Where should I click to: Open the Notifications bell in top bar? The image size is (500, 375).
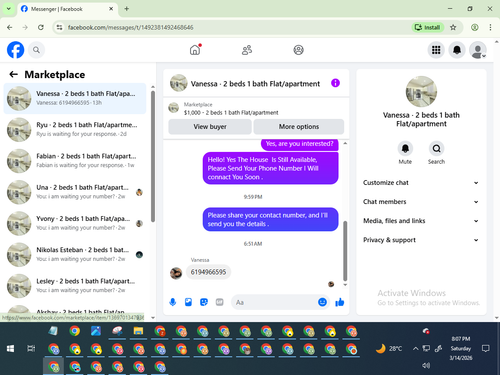click(x=457, y=50)
